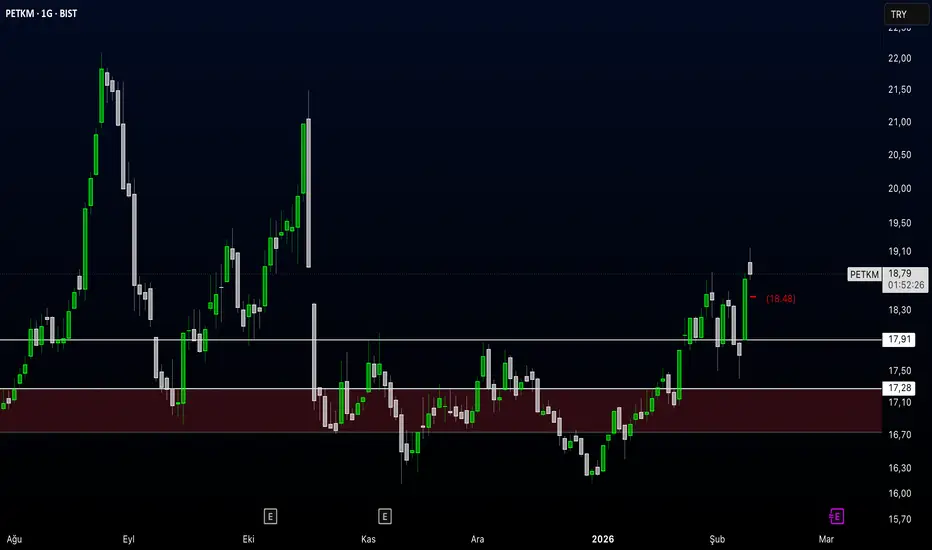The image size is (932, 550).
Task: Click the first E earnings marker near Eki
Action: [270, 516]
